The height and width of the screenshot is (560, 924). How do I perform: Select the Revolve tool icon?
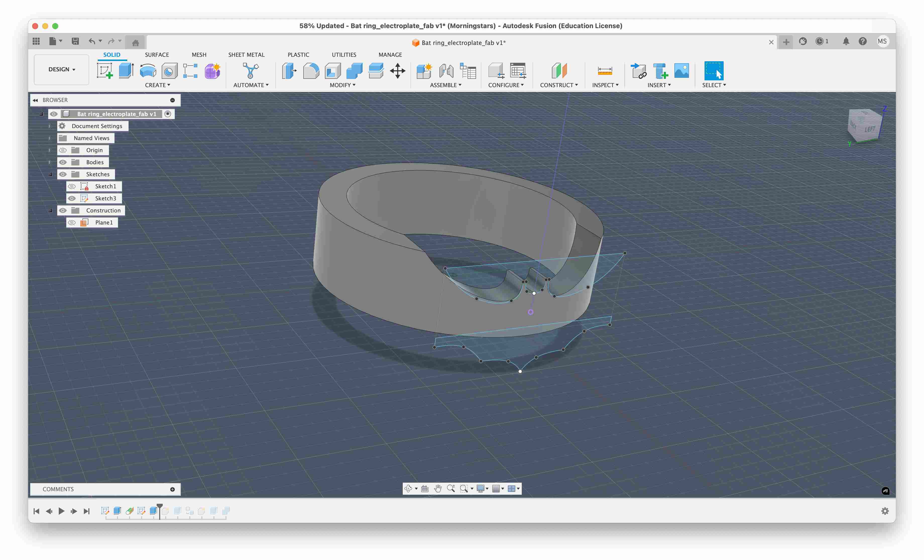pyautogui.click(x=148, y=71)
